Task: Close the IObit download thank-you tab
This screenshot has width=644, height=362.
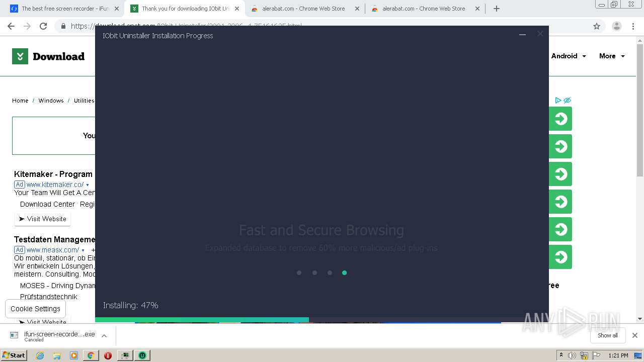Action: [x=237, y=9]
